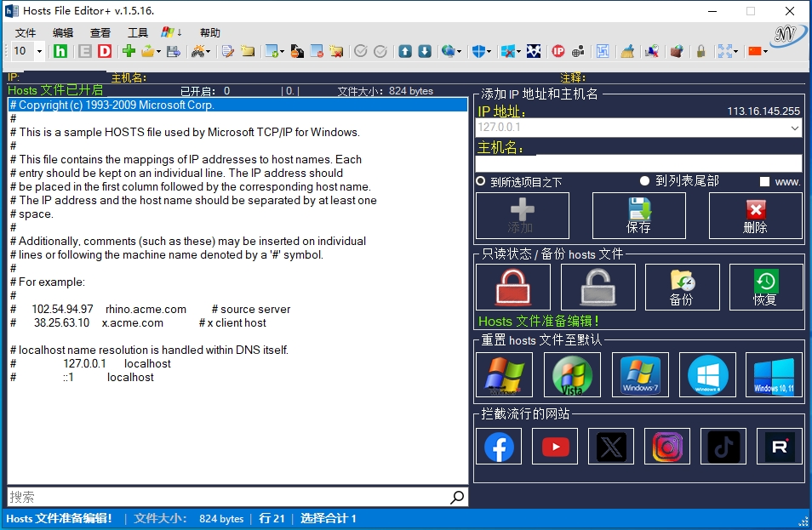Image resolution: width=812 pixels, height=530 pixels.
Task: Expand the open folder icon dropdown arrow
Action: pos(158,51)
